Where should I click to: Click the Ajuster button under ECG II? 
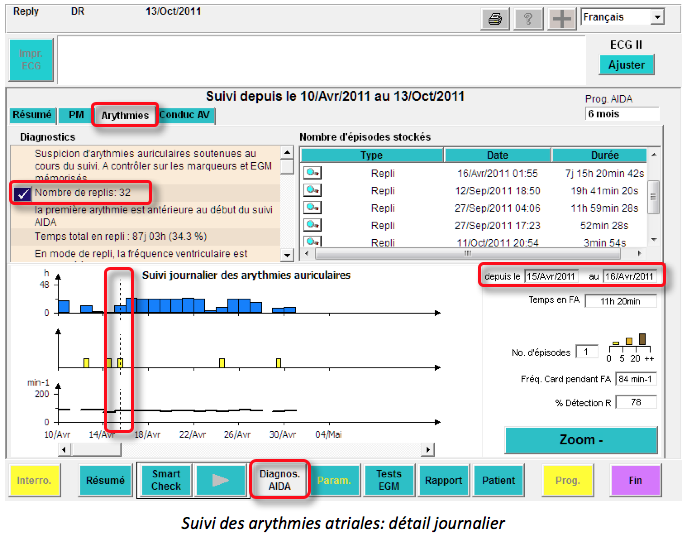pos(628,65)
